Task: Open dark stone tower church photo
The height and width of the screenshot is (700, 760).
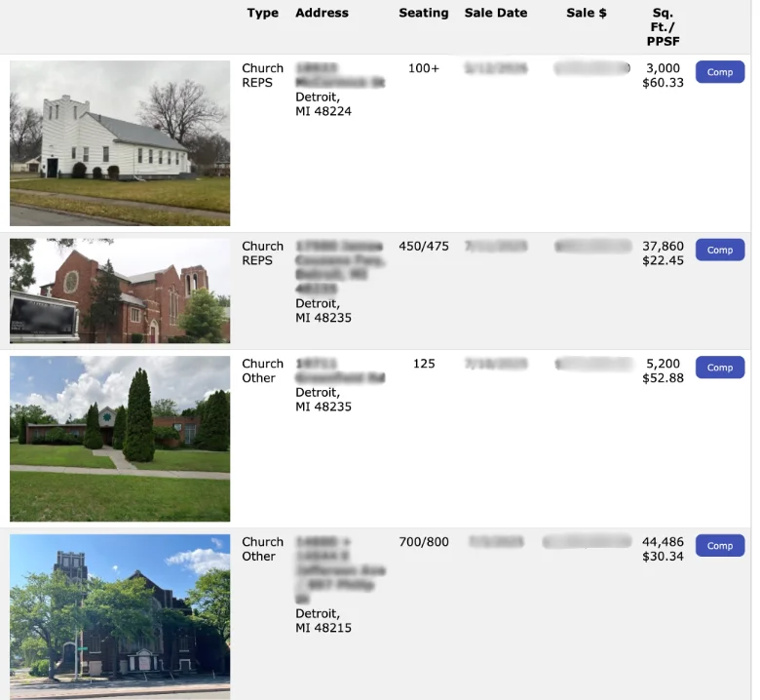Action: (120, 616)
